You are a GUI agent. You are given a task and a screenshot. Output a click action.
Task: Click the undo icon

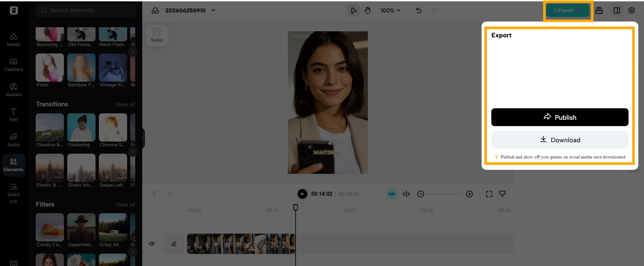(419, 10)
